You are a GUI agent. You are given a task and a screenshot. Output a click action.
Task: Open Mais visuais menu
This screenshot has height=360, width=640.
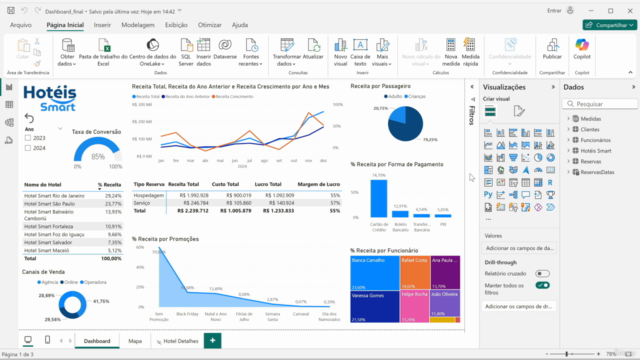click(382, 52)
